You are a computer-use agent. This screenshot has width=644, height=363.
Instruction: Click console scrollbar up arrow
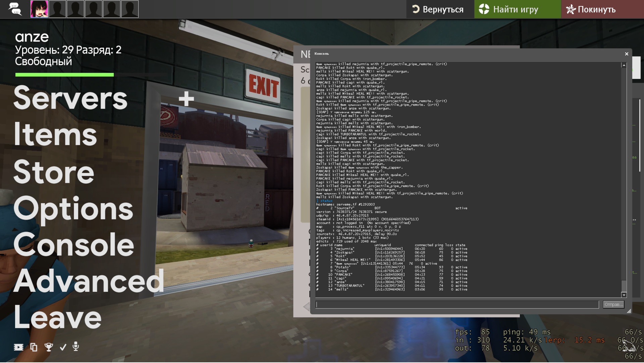624,65
